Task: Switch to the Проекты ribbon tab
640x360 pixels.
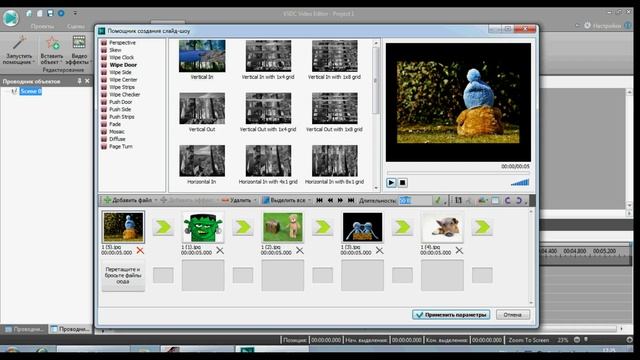Action: [x=42, y=26]
